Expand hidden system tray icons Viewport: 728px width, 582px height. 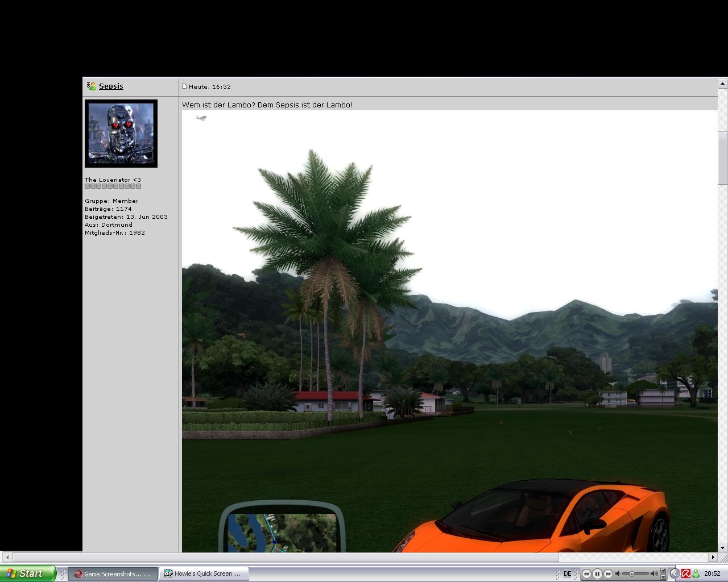(x=675, y=573)
